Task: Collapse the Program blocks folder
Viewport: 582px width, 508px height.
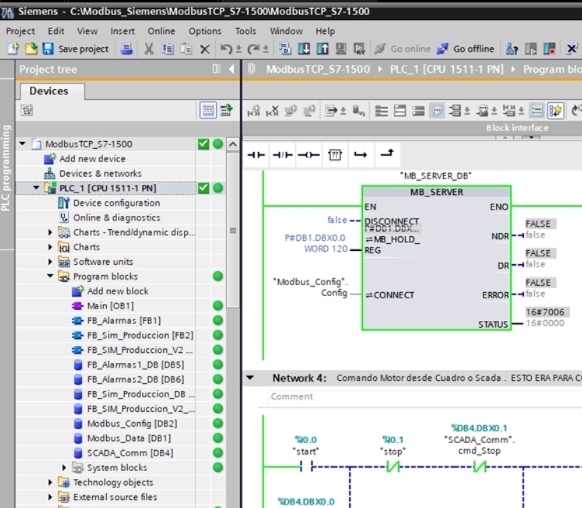Action: point(50,276)
